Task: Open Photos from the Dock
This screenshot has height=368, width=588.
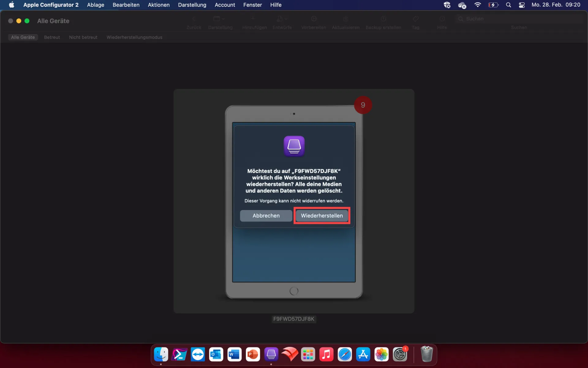Action: click(x=382, y=355)
